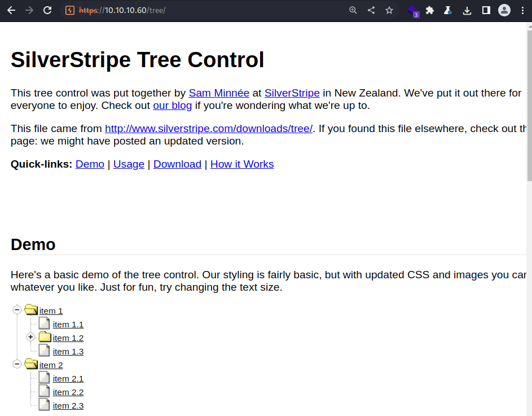Select tree label 'item 1.3'

coord(68,352)
